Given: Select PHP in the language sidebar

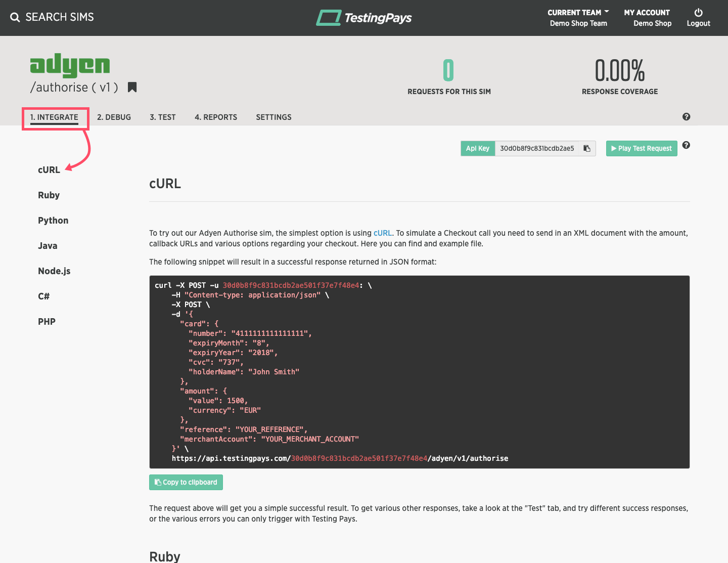Looking at the screenshot, I should pos(47,322).
